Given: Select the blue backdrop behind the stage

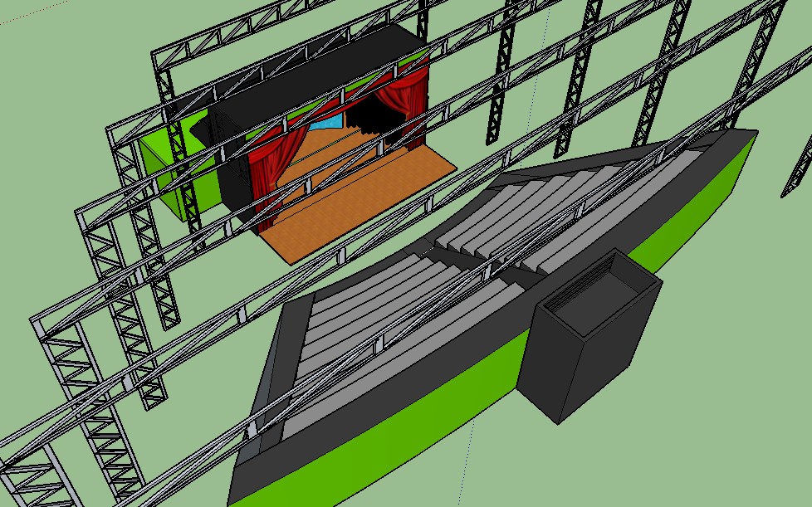Looking at the screenshot, I should [x=330, y=124].
